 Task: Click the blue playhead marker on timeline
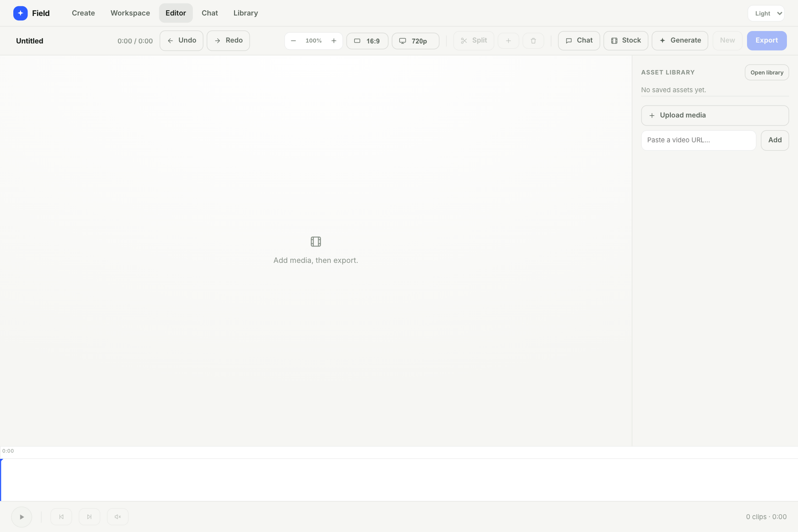pyautogui.click(x=1, y=480)
